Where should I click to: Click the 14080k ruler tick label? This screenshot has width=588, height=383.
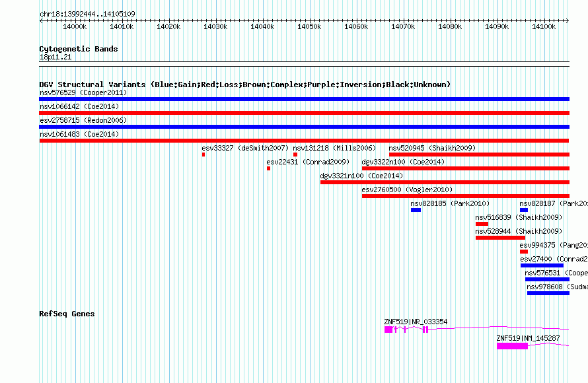pyautogui.click(x=450, y=26)
